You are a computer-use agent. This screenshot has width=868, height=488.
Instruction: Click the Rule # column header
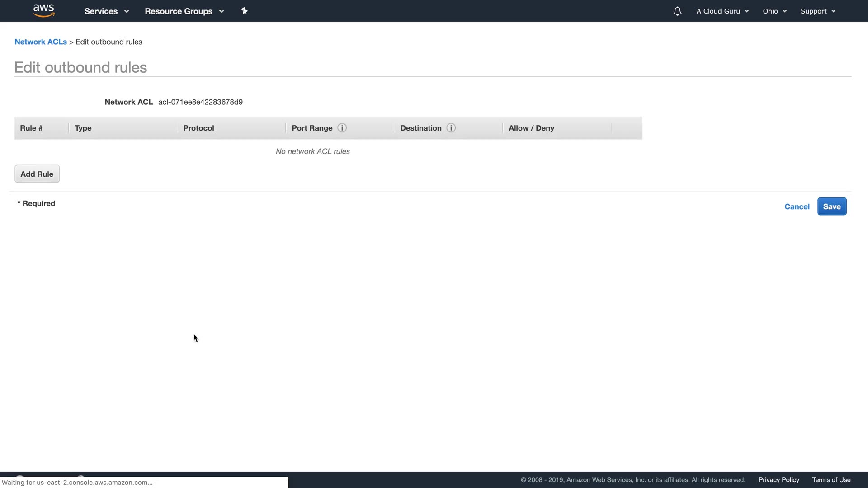pos(31,128)
